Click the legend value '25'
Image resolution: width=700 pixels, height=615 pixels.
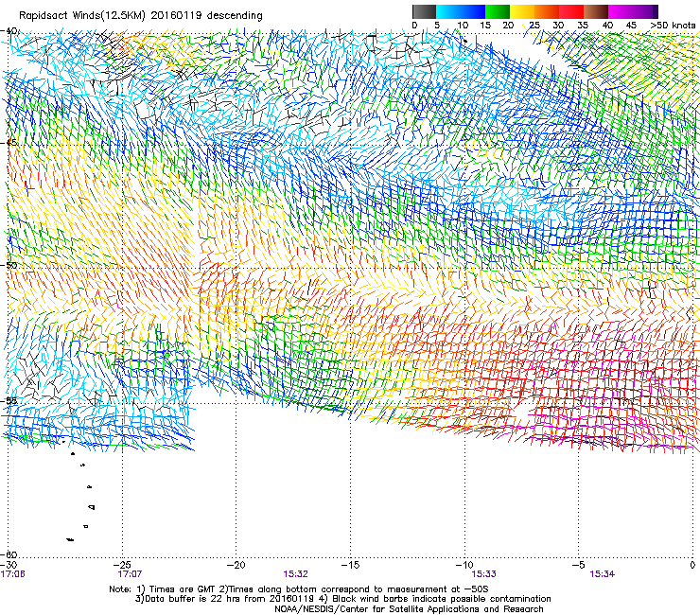(x=534, y=26)
